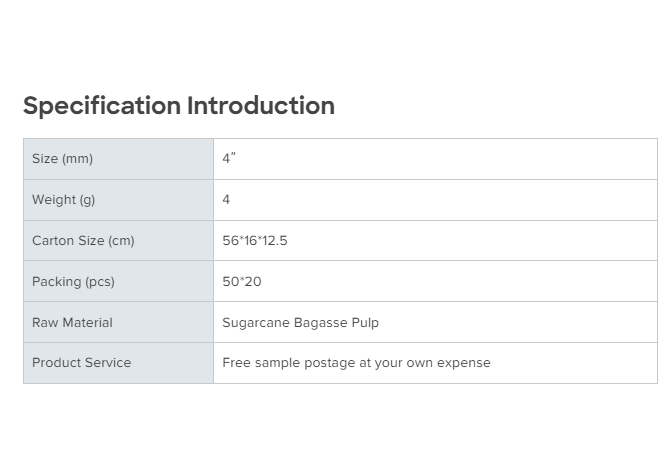This screenshot has width=672, height=469.
Task: Click the 4" size value
Action: pyautogui.click(x=229, y=159)
